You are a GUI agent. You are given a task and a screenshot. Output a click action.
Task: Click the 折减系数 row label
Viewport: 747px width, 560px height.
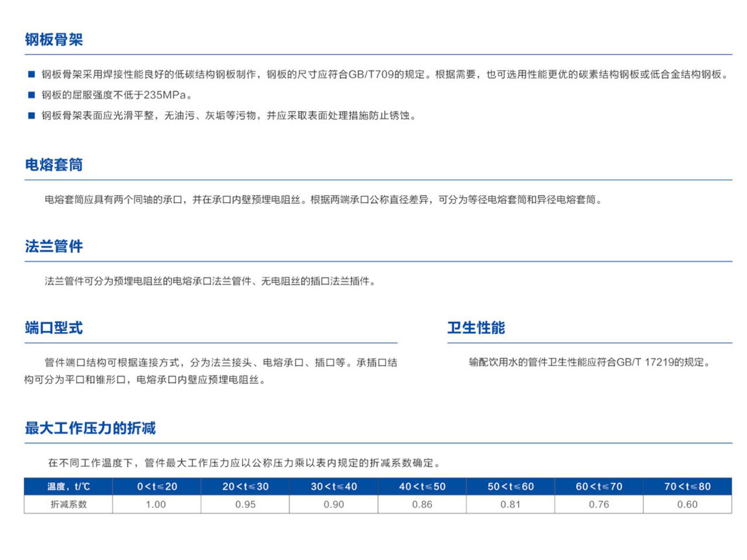68,504
